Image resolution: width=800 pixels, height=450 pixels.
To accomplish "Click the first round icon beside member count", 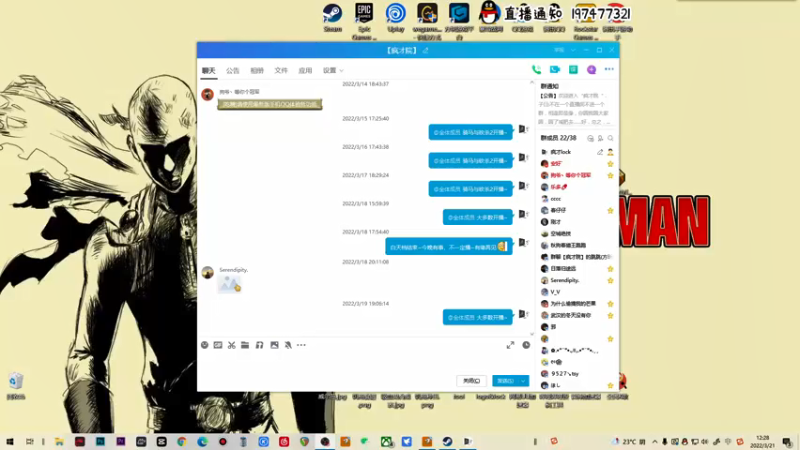I will (x=590, y=138).
